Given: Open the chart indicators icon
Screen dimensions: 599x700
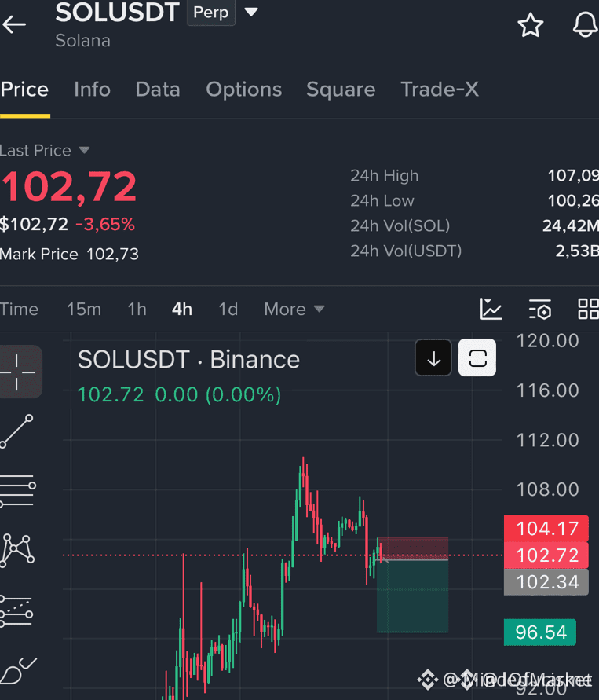Looking at the screenshot, I should 491,309.
